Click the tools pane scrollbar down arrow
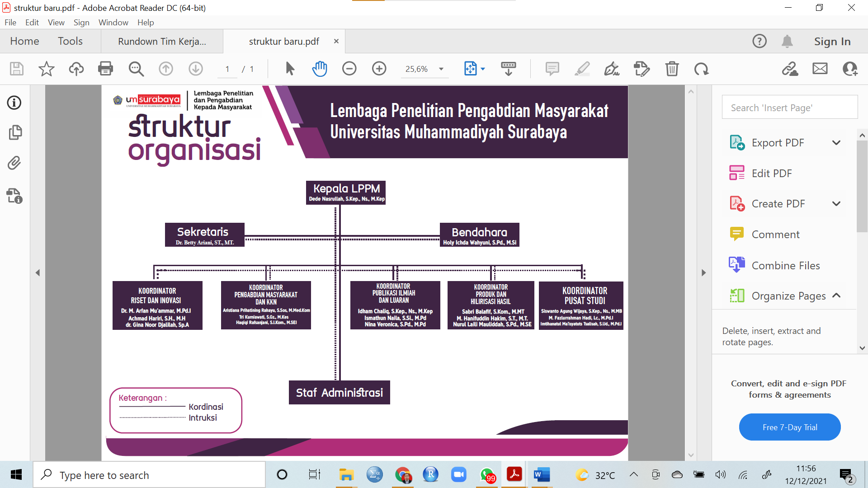 [x=862, y=348]
